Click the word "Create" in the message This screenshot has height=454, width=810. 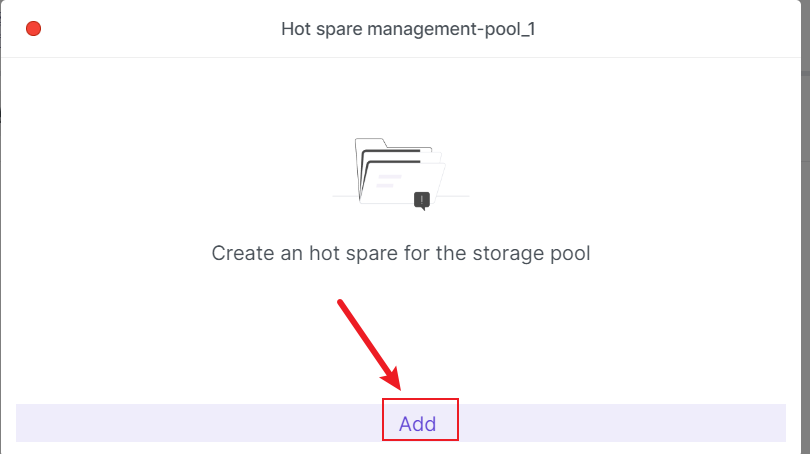click(241, 253)
